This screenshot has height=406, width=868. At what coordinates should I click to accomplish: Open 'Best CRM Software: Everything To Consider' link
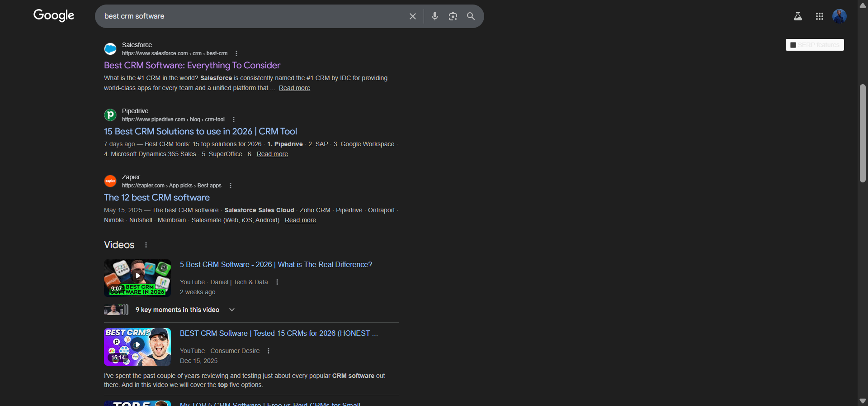pyautogui.click(x=192, y=65)
